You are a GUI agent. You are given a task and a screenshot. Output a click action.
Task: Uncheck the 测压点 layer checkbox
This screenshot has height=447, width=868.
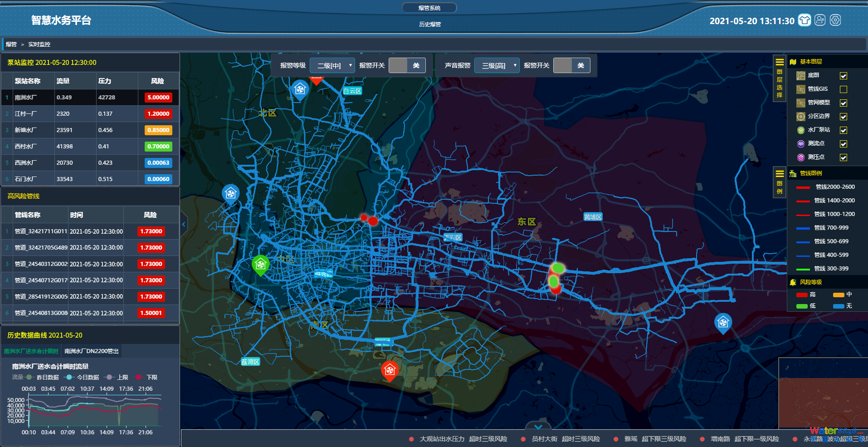point(844,157)
